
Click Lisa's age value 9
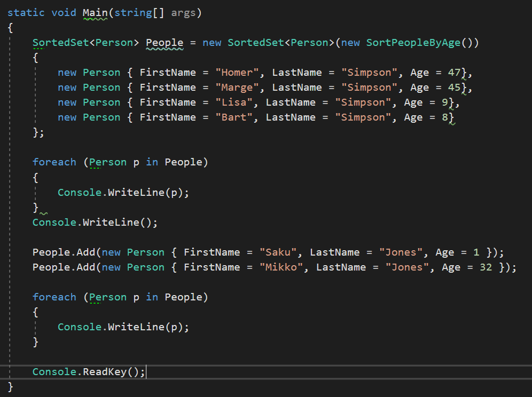click(x=444, y=102)
